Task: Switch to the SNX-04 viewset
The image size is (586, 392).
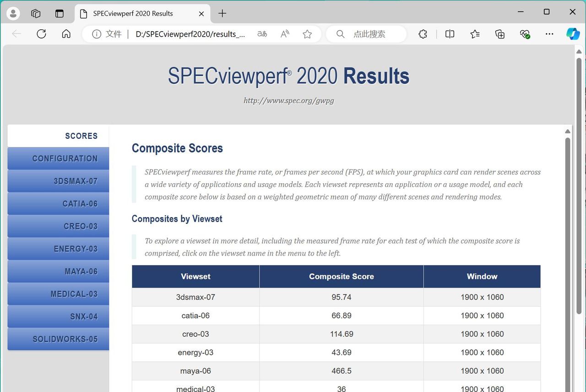Action: pyautogui.click(x=58, y=316)
